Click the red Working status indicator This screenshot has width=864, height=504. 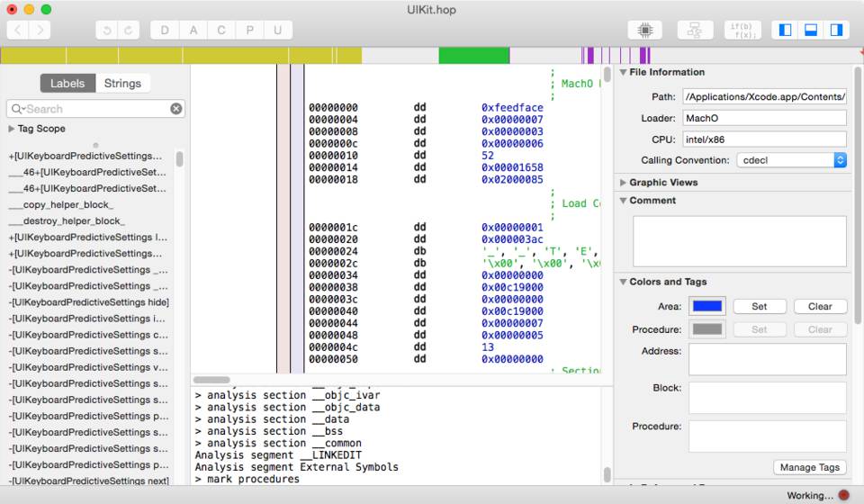(843, 495)
